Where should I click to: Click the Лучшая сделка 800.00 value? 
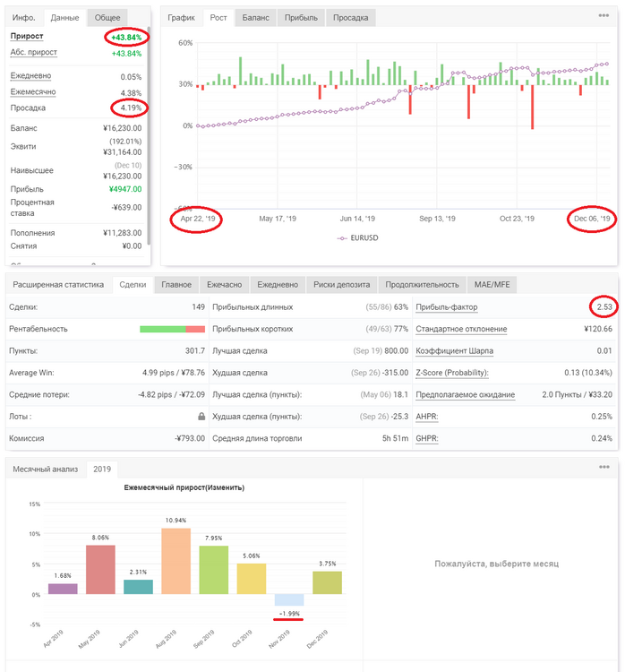pyautogui.click(x=397, y=351)
